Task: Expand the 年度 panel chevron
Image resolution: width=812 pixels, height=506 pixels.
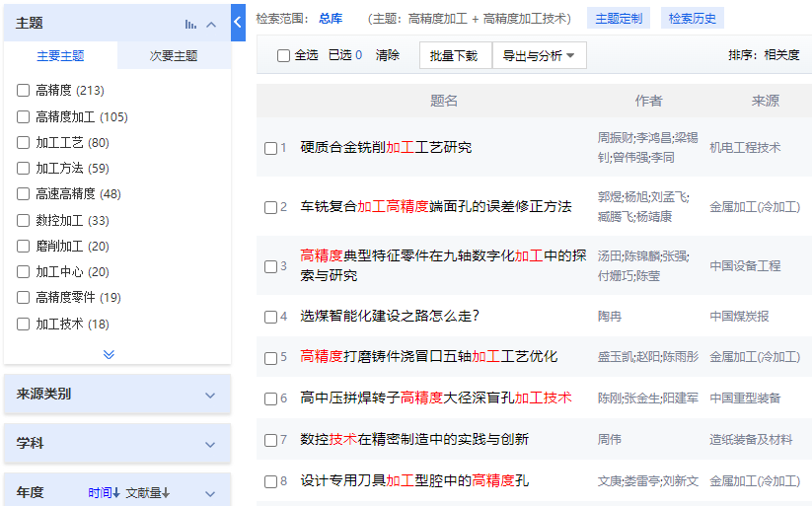Action: 210,493
